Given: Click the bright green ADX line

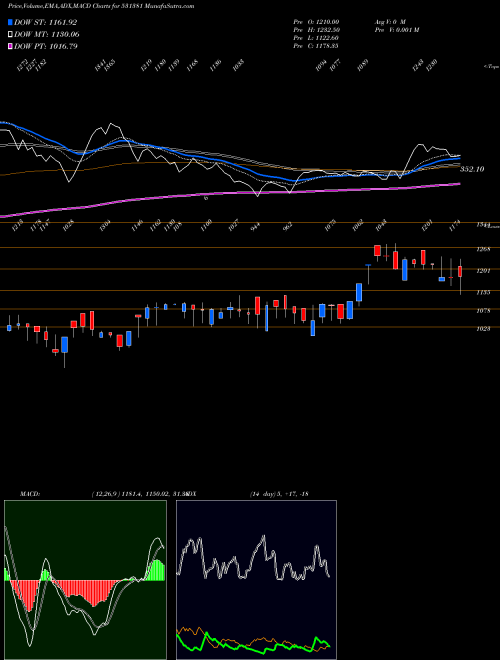Looking at the screenshot, I should 253,646.
